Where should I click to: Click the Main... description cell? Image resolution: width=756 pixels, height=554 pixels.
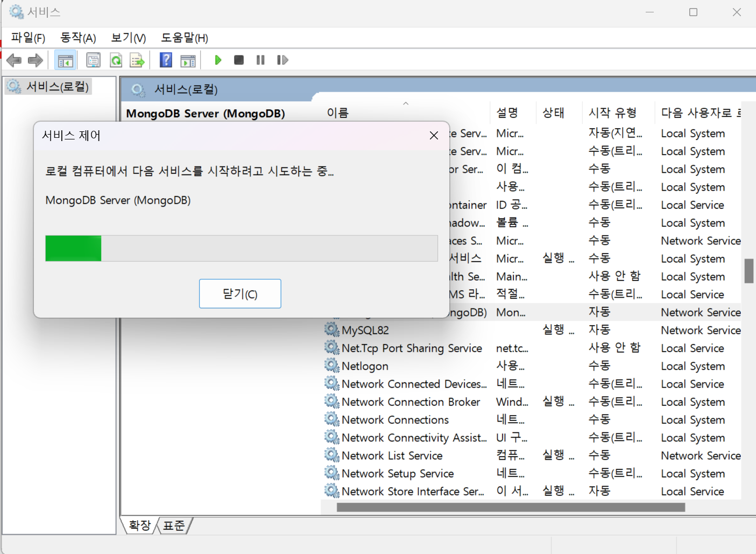pyautogui.click(x=511, y=277)
